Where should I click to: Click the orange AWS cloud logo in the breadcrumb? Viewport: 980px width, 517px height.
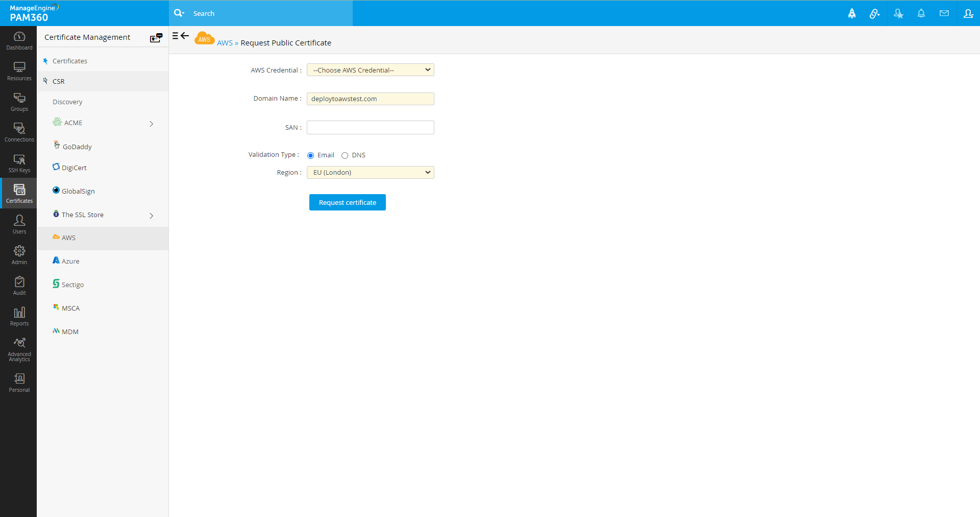[204, 38]
